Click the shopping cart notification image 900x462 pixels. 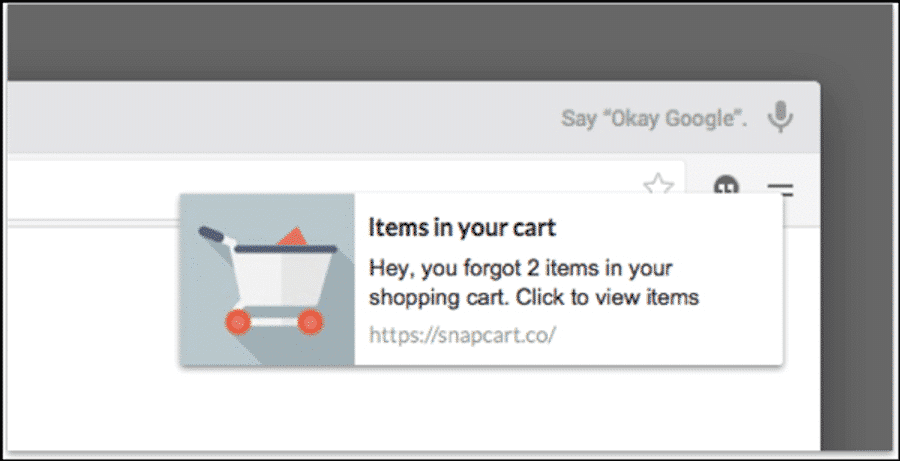coord(267,279)
